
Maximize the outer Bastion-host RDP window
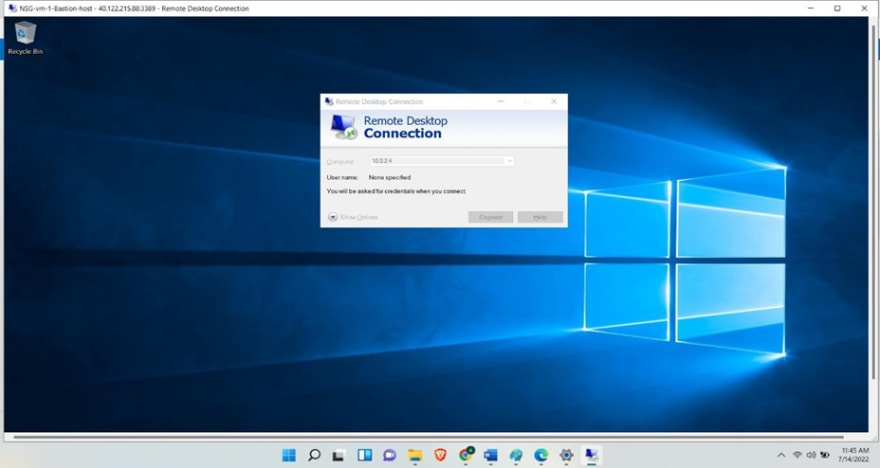click(837, 8)
